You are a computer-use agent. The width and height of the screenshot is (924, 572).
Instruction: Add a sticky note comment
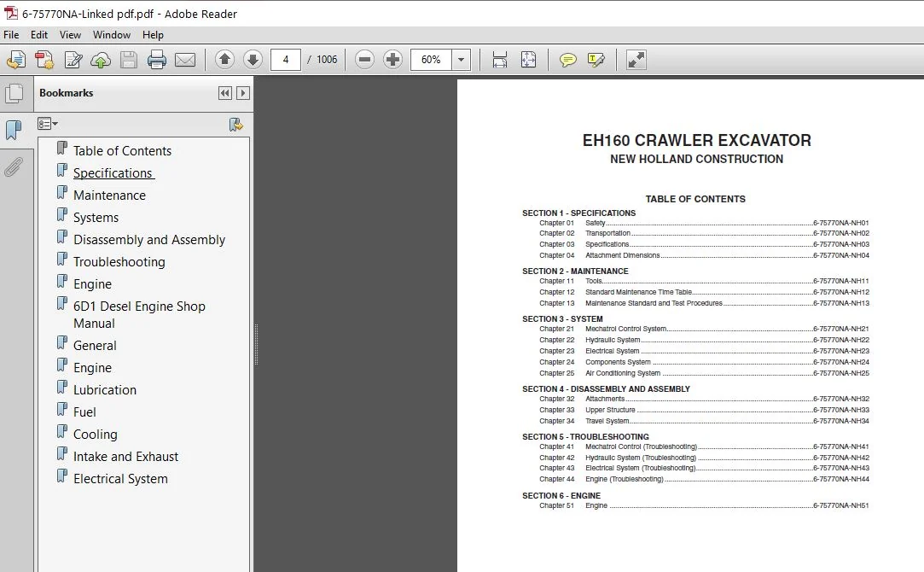coord(567,60)
